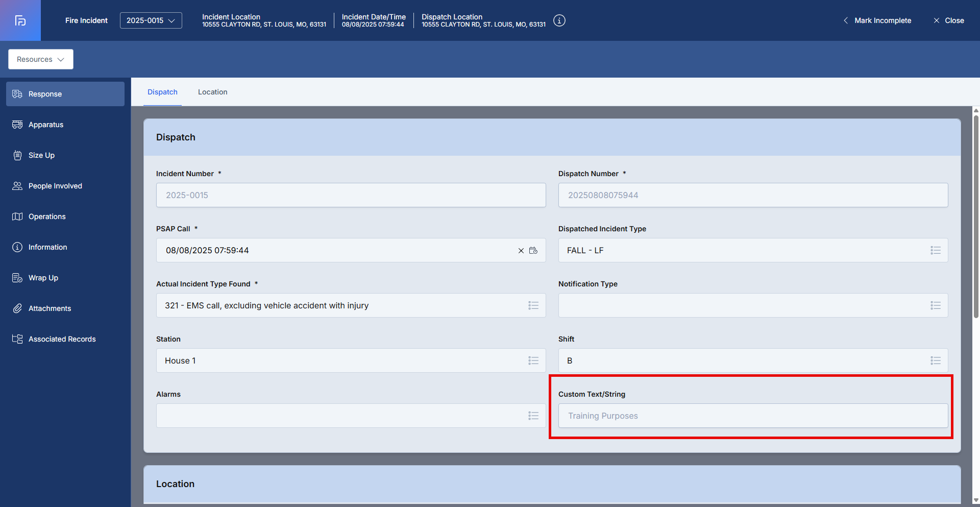The height and width of the screenshot is (507, 980).
Task: Select the Dispatched Incident Type FALL - LF field
Action: pos(753,250)
